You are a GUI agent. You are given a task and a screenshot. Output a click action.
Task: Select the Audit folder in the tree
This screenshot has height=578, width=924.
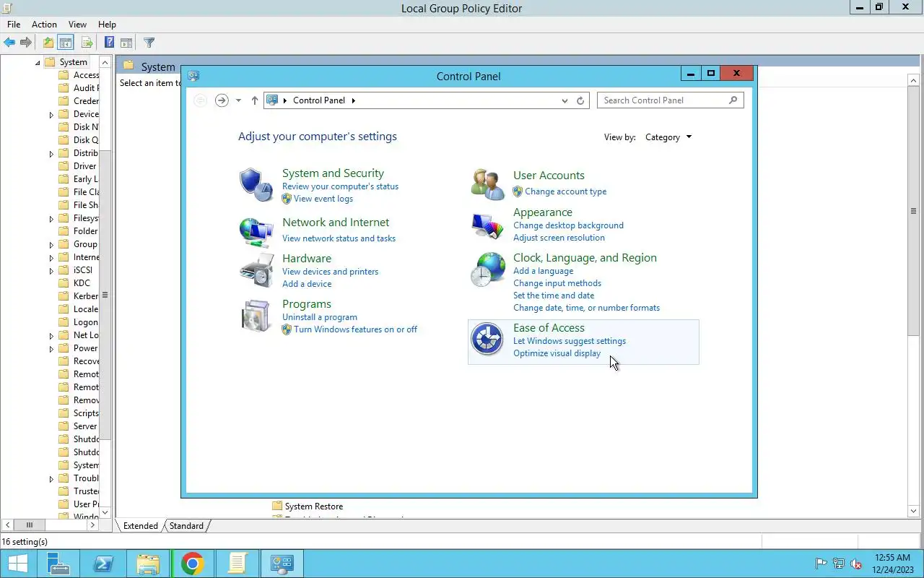[x=78, y=88]
